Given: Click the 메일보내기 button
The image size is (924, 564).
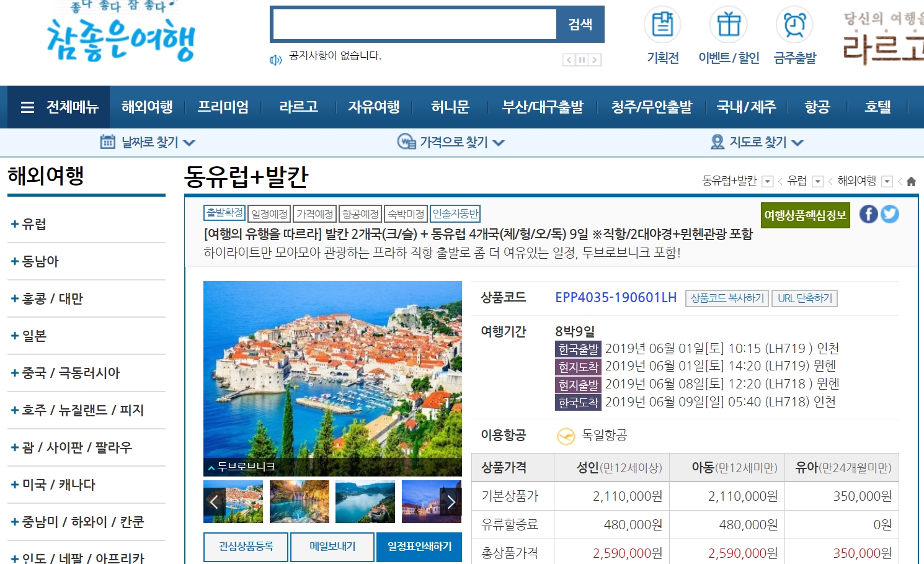Looking at the screenshot, I should [x=332, y=547].
